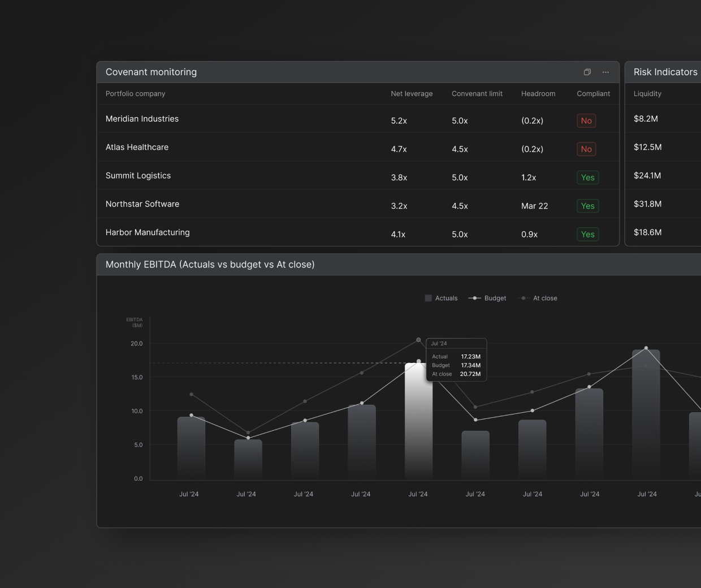Sort by Compliant column header

(593, 94)
